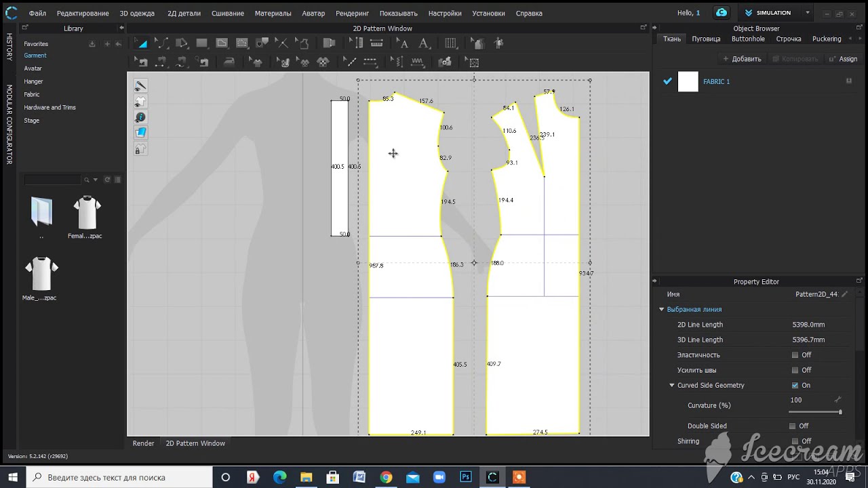Select the Edit Puckering tool
Viewport: 868px width, 488px height.
point(397,62)
